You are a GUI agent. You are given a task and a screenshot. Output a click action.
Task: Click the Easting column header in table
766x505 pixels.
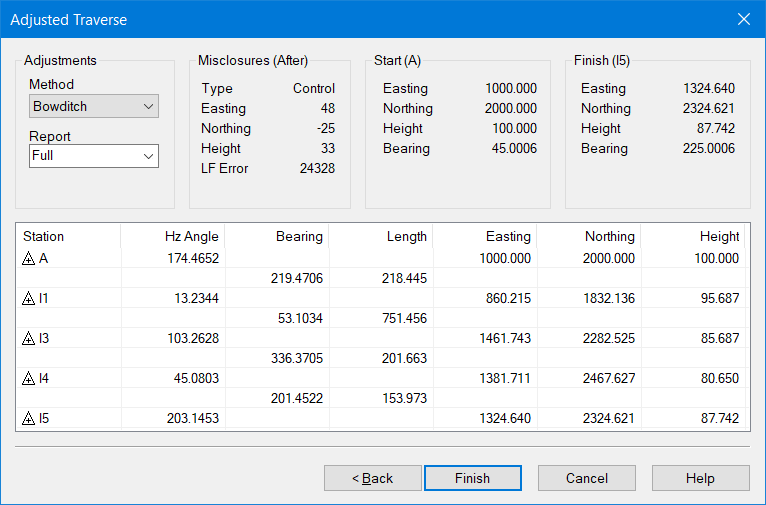tap(485, 236)
